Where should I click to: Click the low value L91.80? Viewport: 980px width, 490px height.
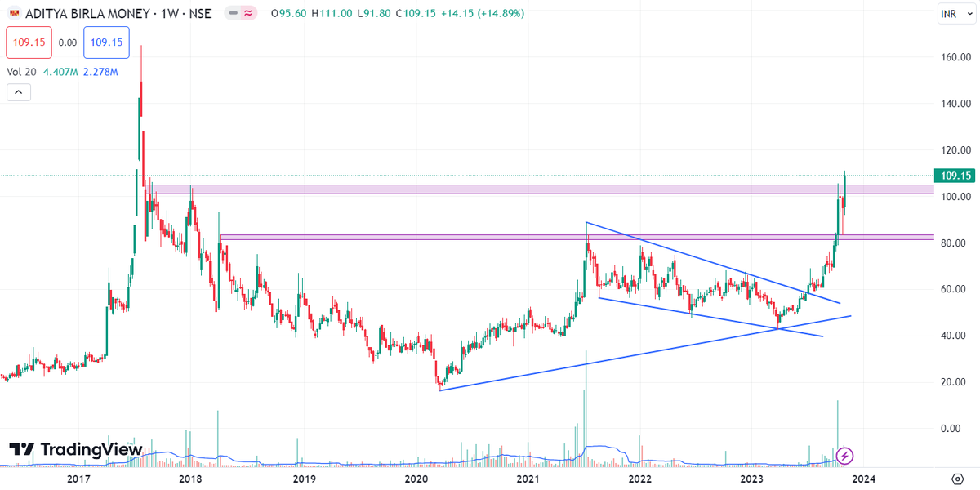[x=374, y=14]
